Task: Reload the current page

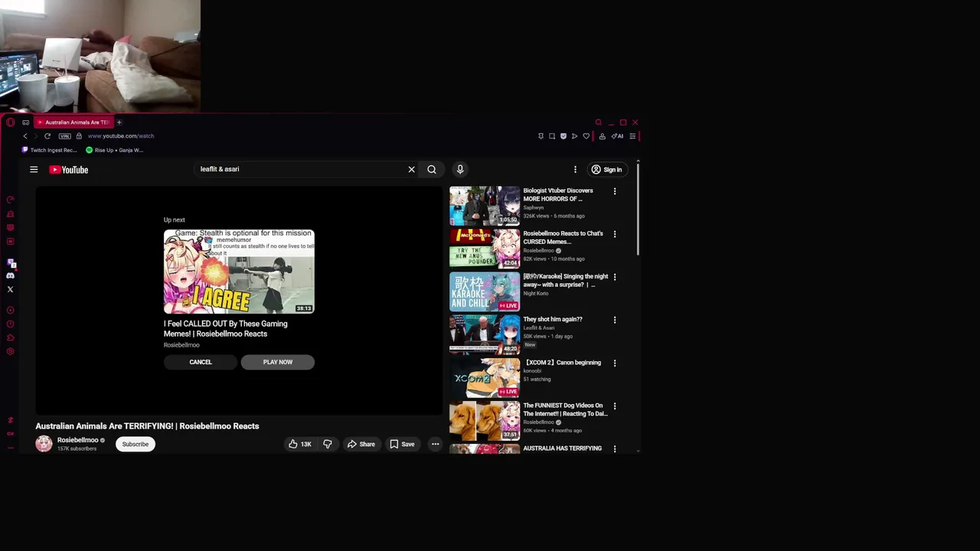Action: pyautogui.click(x=47, y=136)
